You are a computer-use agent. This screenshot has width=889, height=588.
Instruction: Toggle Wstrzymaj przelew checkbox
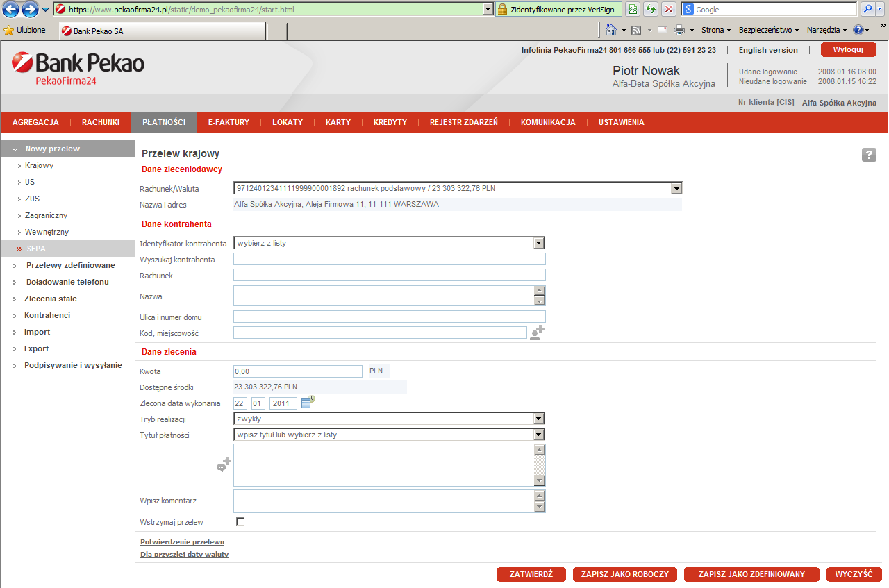tap(240, 521)
